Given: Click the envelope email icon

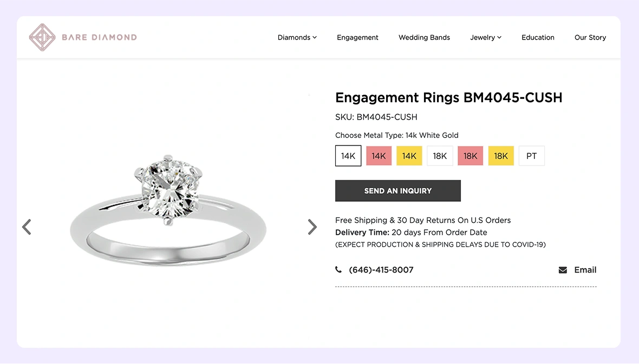Looking at the screenshot, I should pyautogui.click(x=563, y=270).
